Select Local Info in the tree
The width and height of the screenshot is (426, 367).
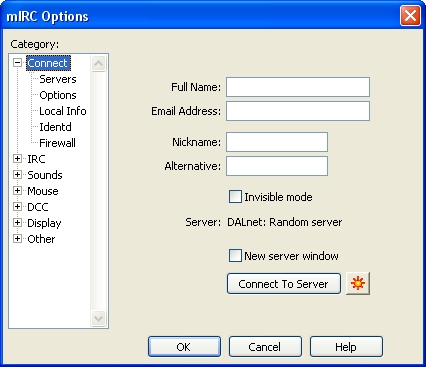[63, 111]
